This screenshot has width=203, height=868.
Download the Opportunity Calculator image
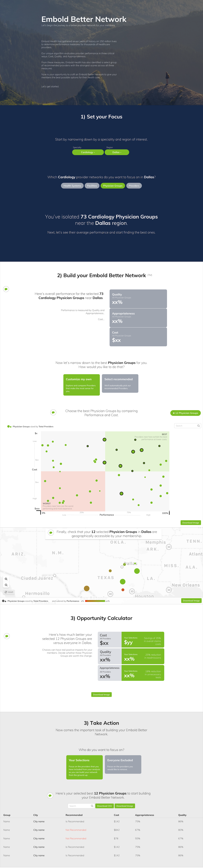click(x=101, y=694)
